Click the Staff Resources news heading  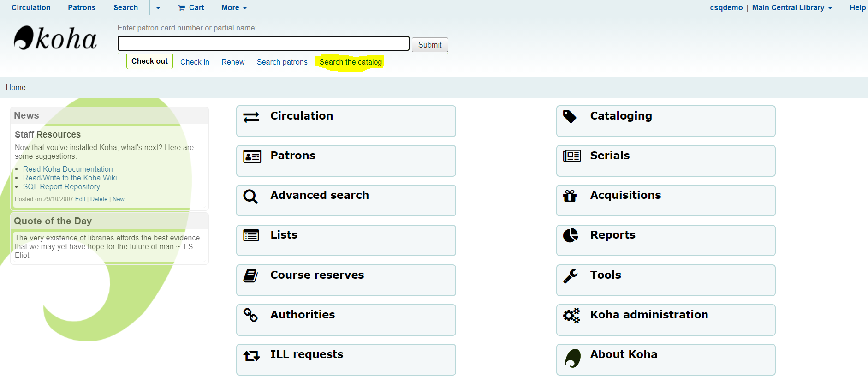pos(48,134)
